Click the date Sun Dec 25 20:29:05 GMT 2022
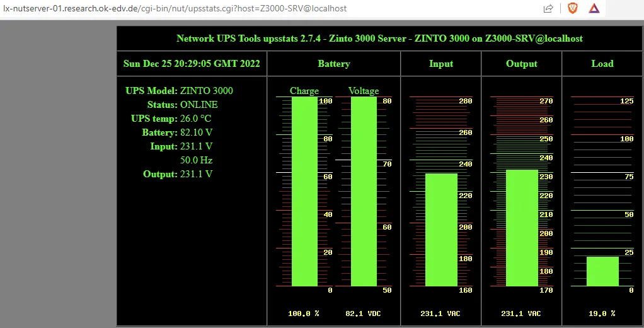This screenshot has height=328, width=644. pyautogui.click(x=192, y=64)
